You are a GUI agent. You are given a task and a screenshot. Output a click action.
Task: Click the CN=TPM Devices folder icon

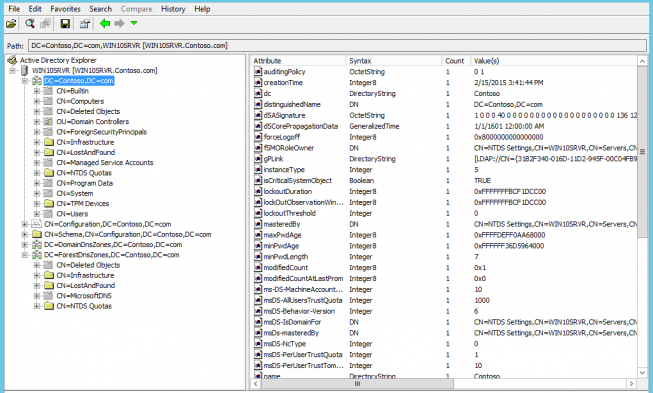[x=49, y=204]
